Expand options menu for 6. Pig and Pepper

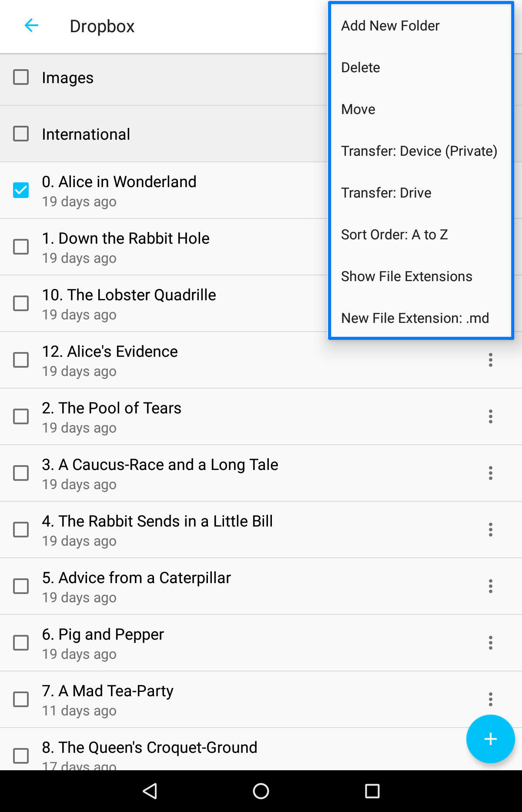(x=490, y=643)
